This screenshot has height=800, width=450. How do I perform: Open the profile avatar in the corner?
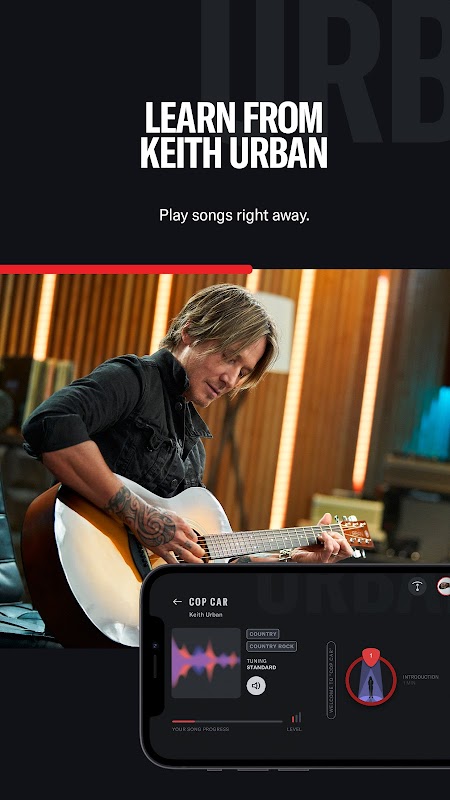444,586
